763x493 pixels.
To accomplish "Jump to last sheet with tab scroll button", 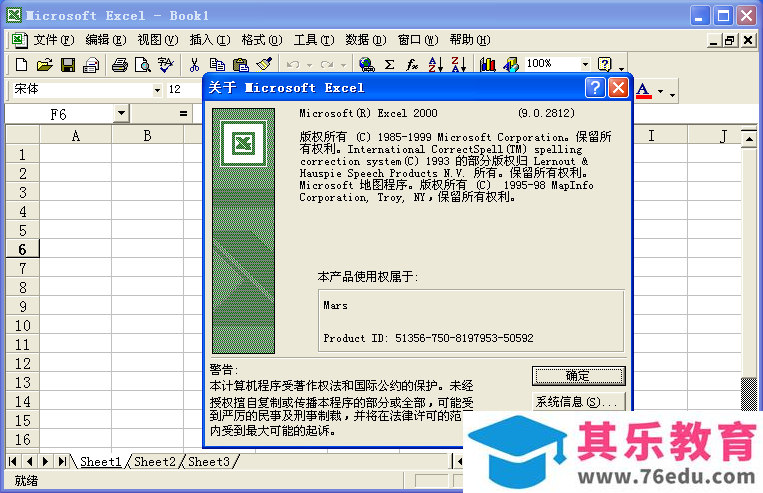I will pos(62,461).
